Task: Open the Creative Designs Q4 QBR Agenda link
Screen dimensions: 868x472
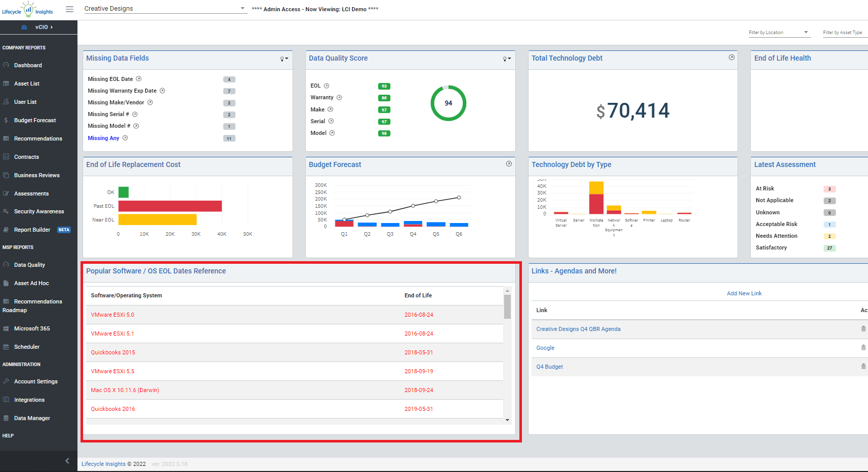Action: 578,329
